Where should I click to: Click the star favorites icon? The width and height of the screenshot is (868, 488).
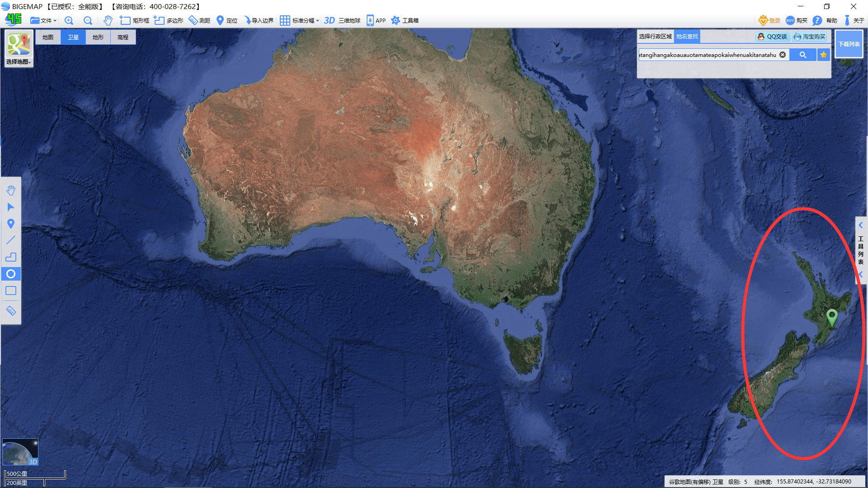824,55
